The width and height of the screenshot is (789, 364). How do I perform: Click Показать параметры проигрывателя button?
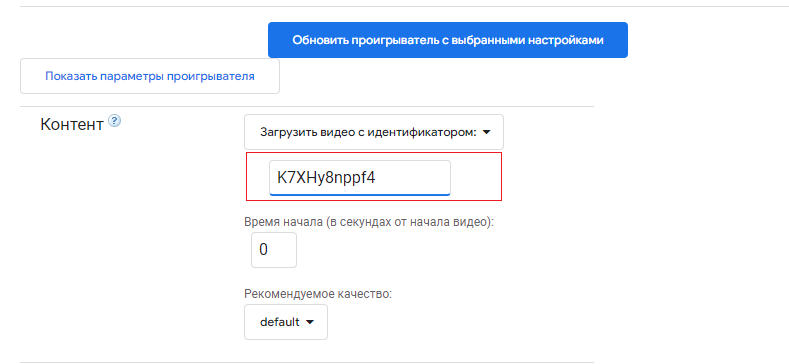[x=150, y=76]
